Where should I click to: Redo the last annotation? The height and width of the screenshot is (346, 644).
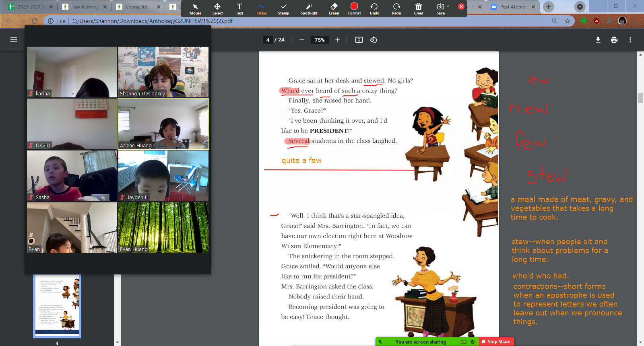pyautogui.click(x=396, y=9)
